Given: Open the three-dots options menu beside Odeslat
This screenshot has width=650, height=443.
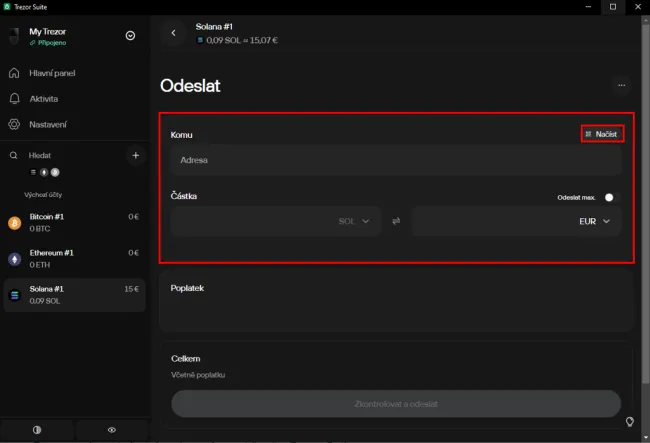Looking at the screenshot, I should (x=621, y=86).
